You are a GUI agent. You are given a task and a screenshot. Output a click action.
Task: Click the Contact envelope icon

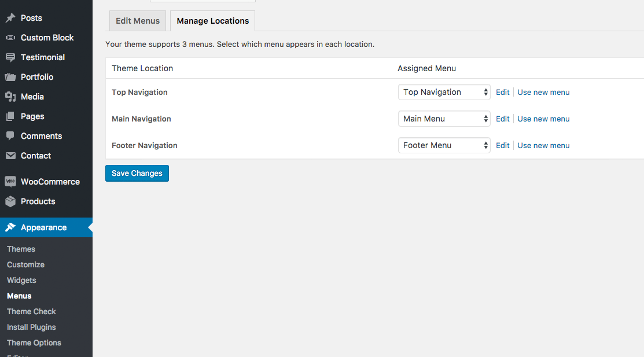tap(10, 156)
